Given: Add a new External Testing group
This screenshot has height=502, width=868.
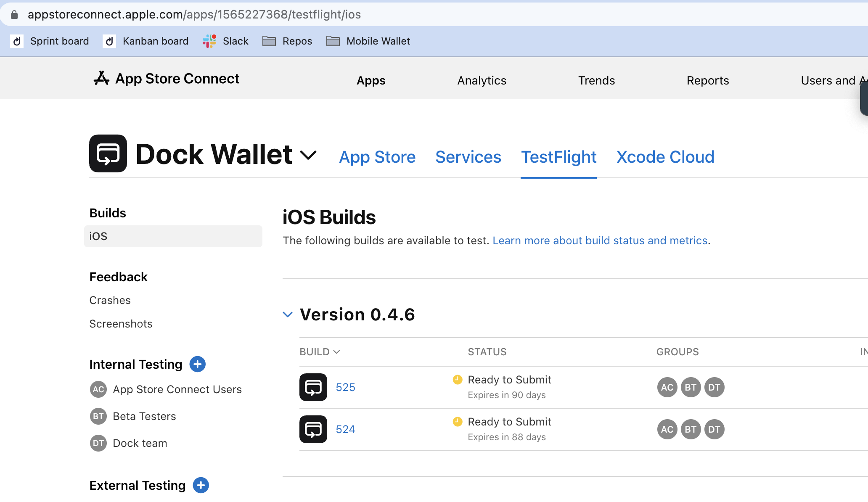Looking at the screenshot, I should pyautogui.click(x=201, y=485).
